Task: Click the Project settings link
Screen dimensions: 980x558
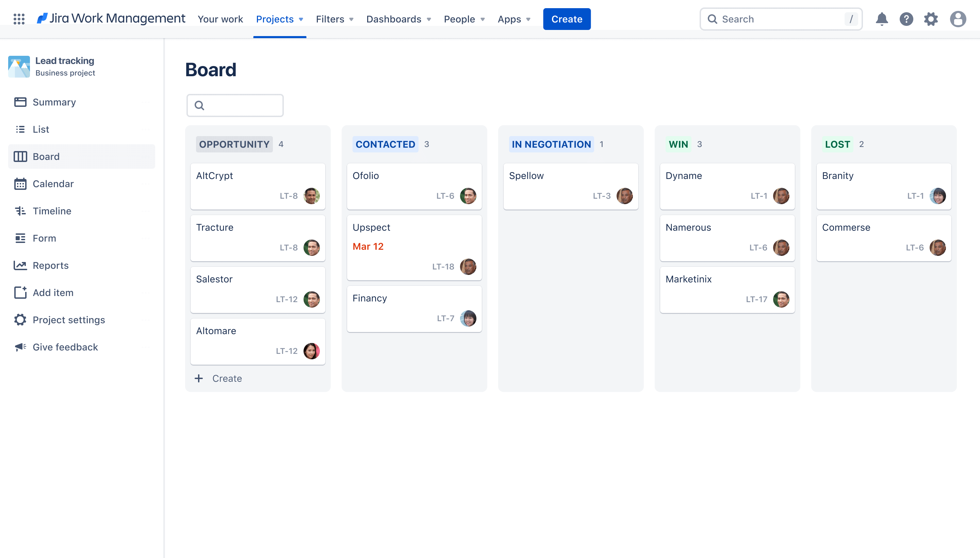Action: [69, 320]
